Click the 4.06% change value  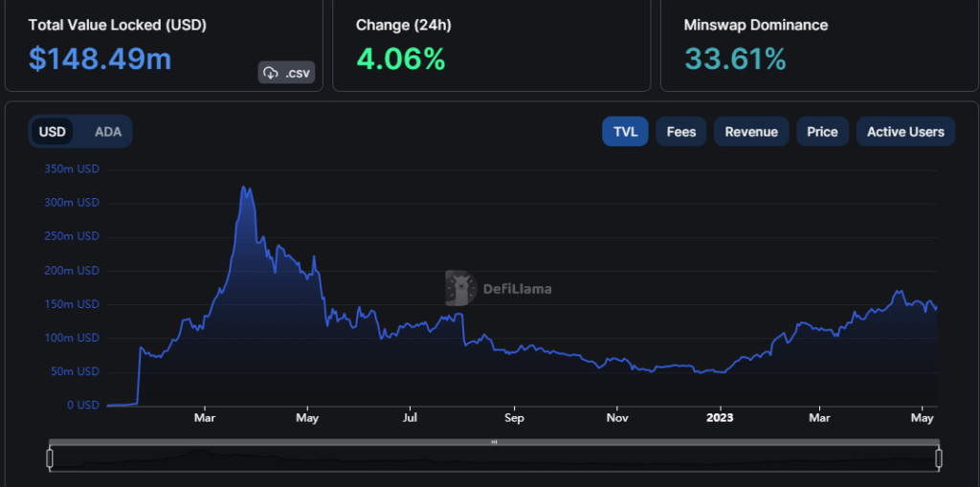401,58
